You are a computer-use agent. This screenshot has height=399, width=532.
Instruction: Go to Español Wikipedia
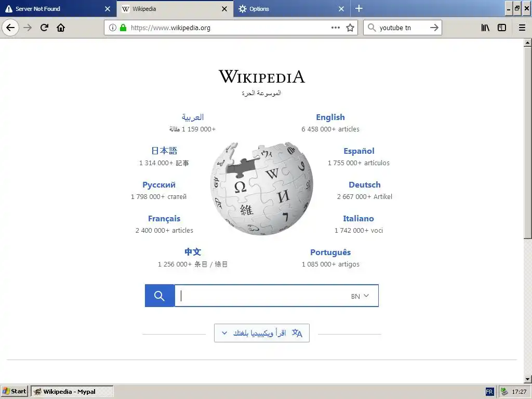(x=359, y=151)
